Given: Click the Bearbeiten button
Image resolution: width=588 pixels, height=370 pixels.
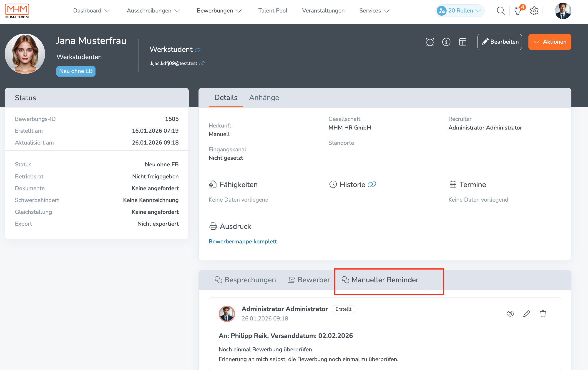Looking at the screenshot, I should tap(499, 42).
